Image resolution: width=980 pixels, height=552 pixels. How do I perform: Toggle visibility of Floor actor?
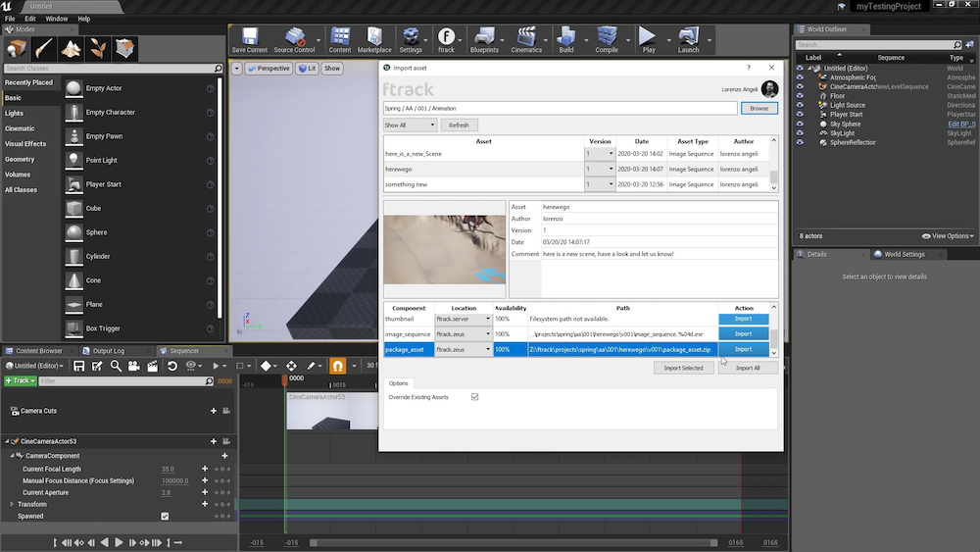[x=800, y=96]
